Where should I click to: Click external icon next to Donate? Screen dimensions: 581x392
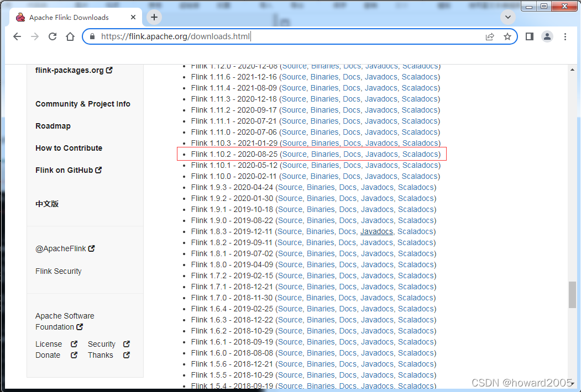click(x=74, y=355)
